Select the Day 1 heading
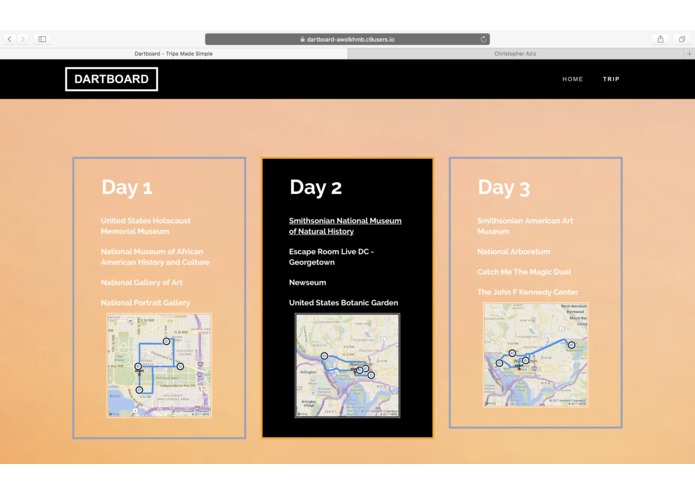Image resolution: width=695 pixels, height=494 pixels. [x=127, y=187]
